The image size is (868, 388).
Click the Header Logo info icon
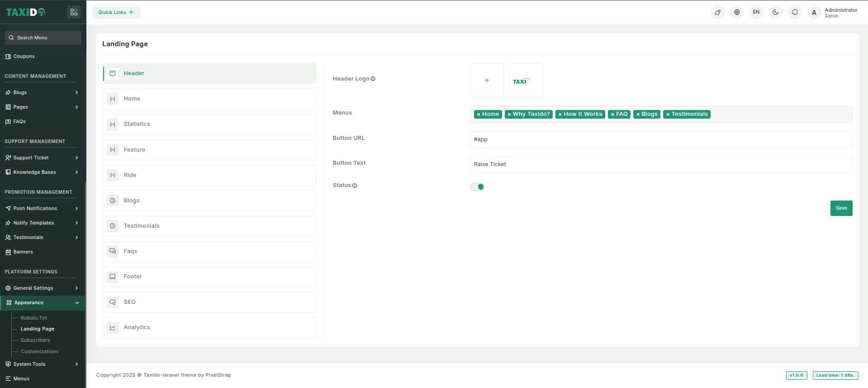[x=373, y=79]
